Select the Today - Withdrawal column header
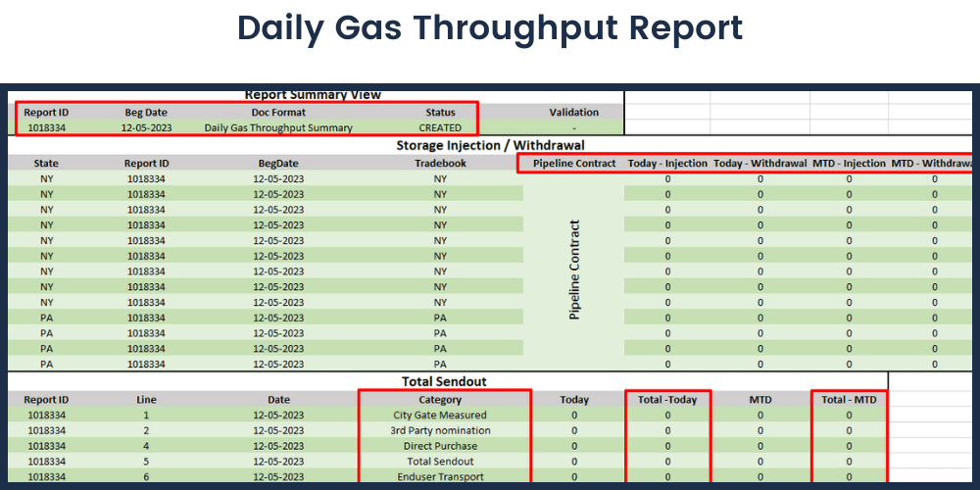 pos(759,164)
